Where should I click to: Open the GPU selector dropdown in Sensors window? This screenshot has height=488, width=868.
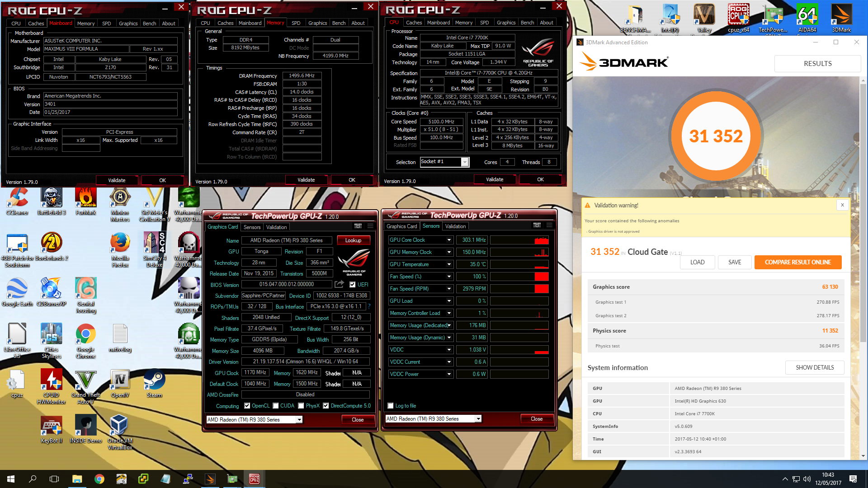(x=478, y=419)
